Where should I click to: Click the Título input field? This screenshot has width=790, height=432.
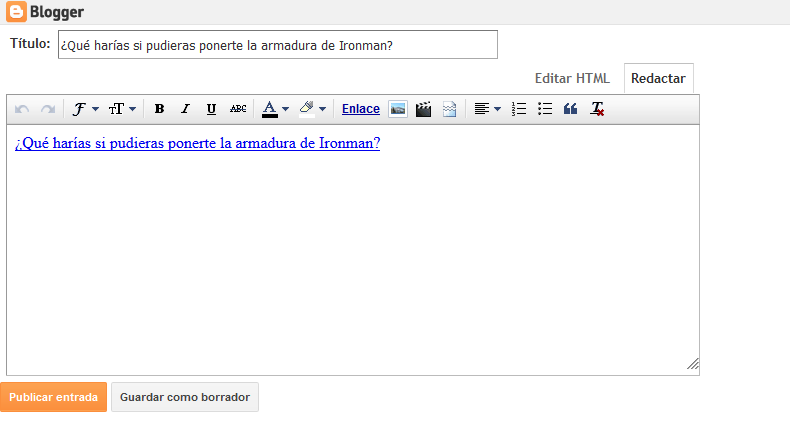click(278, 45)
